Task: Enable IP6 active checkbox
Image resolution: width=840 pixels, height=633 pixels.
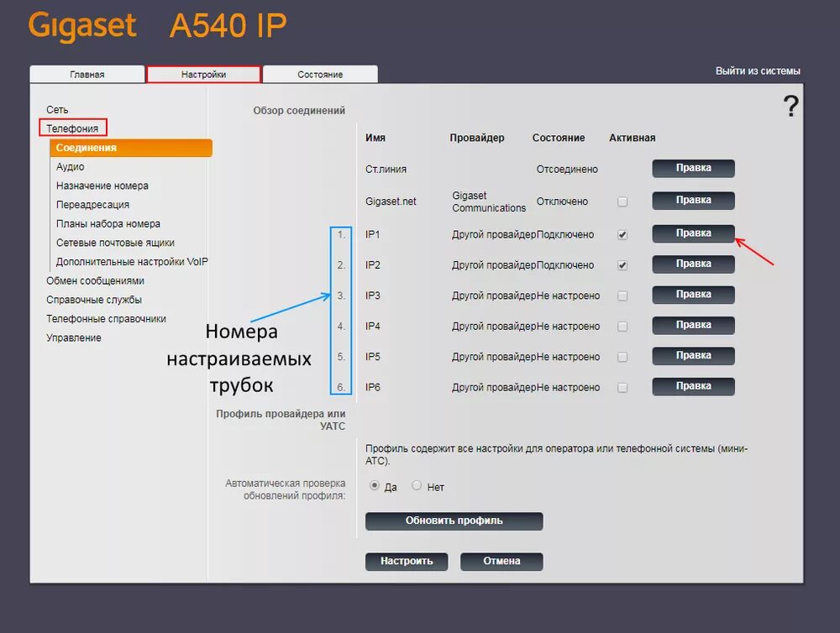Action: coord(622,387)
